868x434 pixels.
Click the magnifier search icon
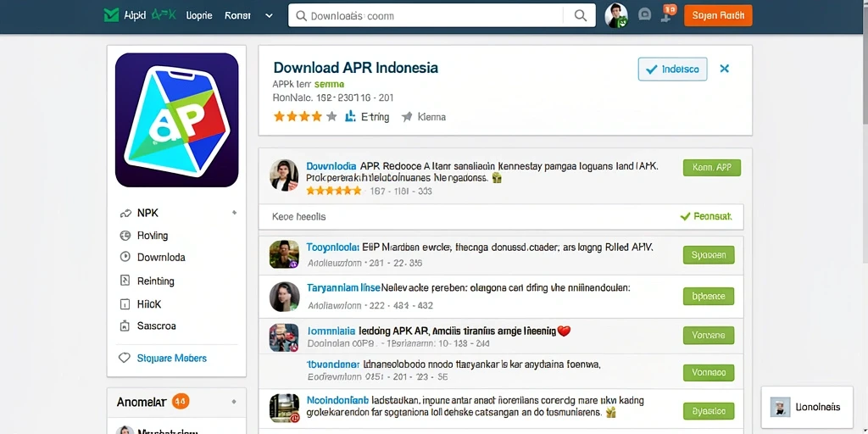pos(580,15)
